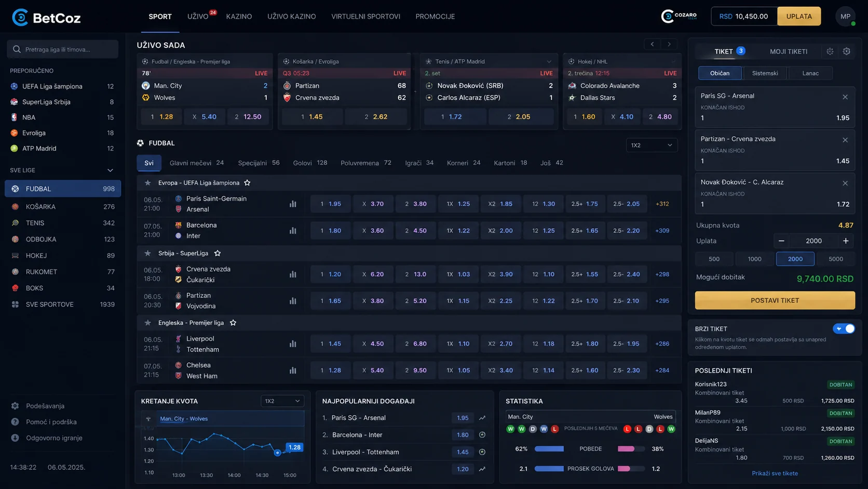Expand more markets +312 for PSG vs Arsenal

point(662,204)
